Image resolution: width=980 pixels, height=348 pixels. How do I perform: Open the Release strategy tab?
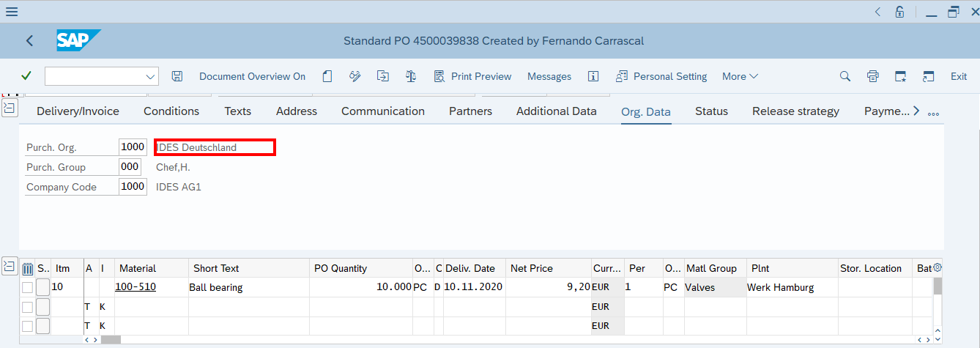pyautogui.click(x=795, y=111)
